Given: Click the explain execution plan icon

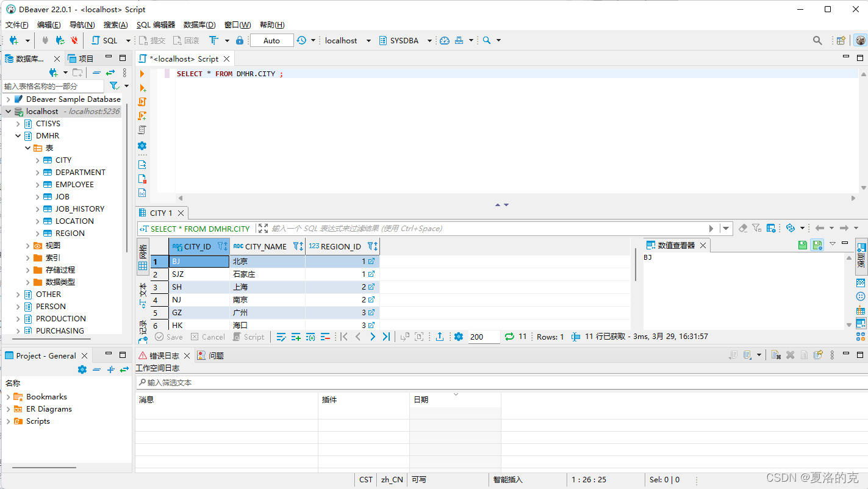Looking at the screenshot, I should coord(142,130).
